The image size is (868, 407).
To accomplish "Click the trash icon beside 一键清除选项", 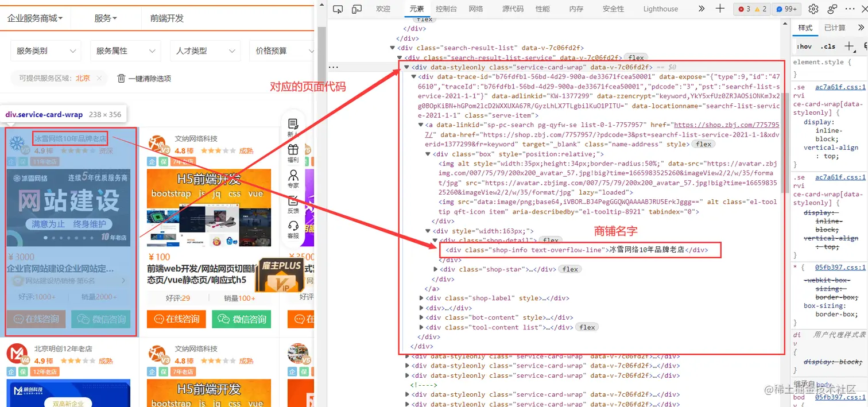I will 121,78.
